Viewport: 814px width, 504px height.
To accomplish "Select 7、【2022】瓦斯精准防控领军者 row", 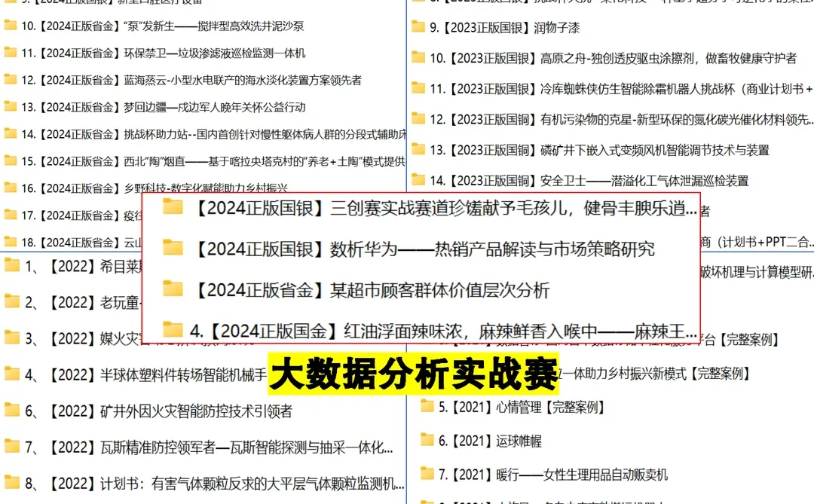I will (x=209, y=447).
